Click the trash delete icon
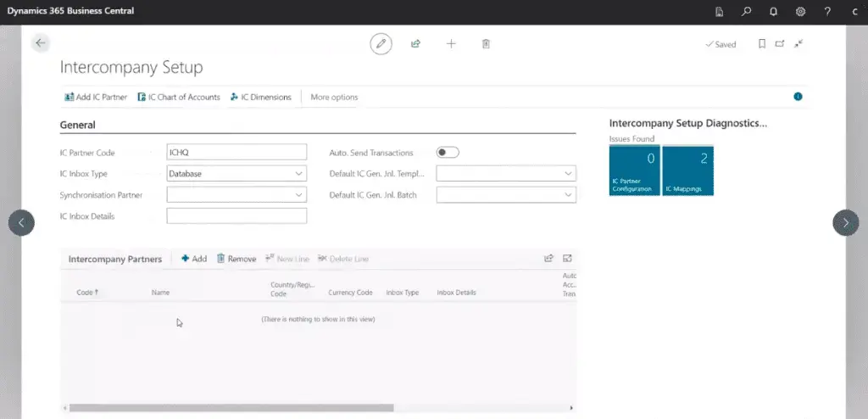 pyautogui.click(x=486, y=43)
